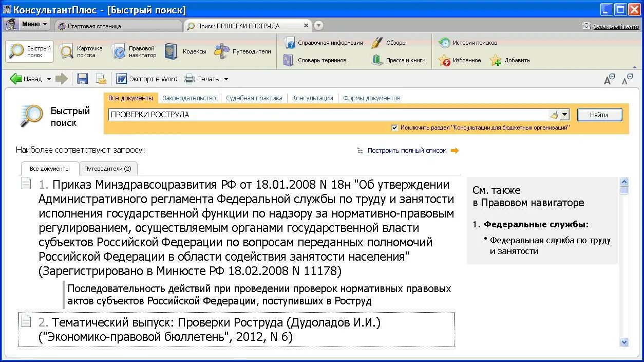Open the search query history dropdown

click(x=564, y=115)
